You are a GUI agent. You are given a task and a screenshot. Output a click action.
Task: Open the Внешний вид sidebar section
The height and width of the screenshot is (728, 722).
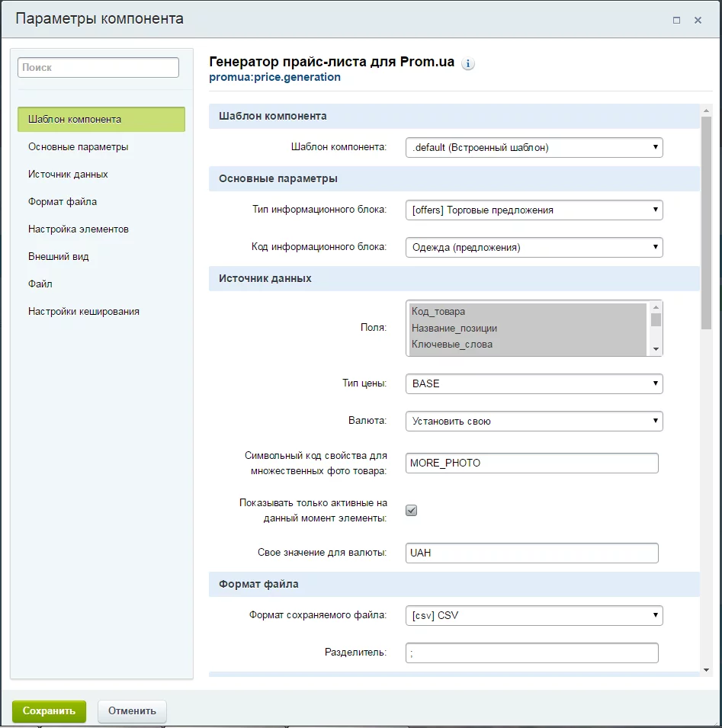59,256
